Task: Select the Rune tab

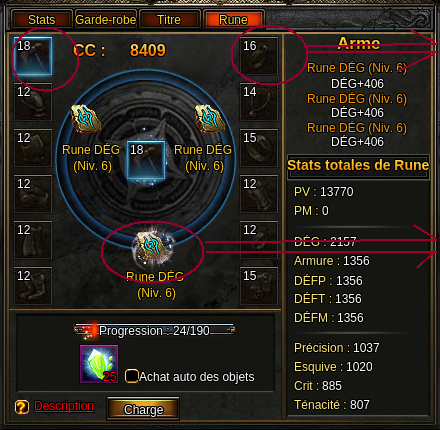Action: (x=234, y=20)
